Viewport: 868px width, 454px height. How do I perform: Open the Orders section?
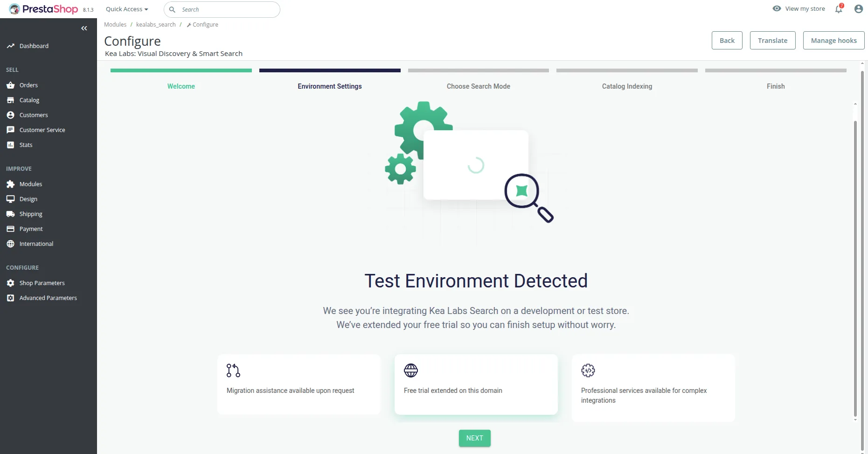pos(28,85)
